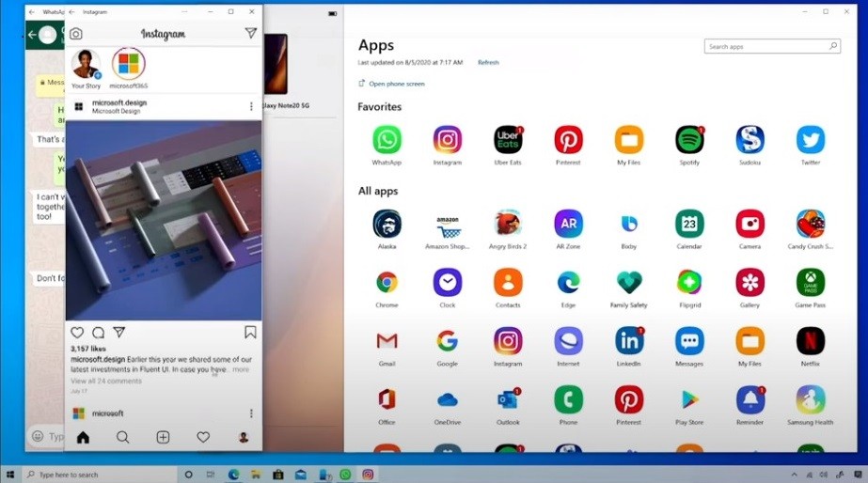Viewport: 868px width, 483px height.
Task: Open the OneDrive app
Action: (448, 400)
